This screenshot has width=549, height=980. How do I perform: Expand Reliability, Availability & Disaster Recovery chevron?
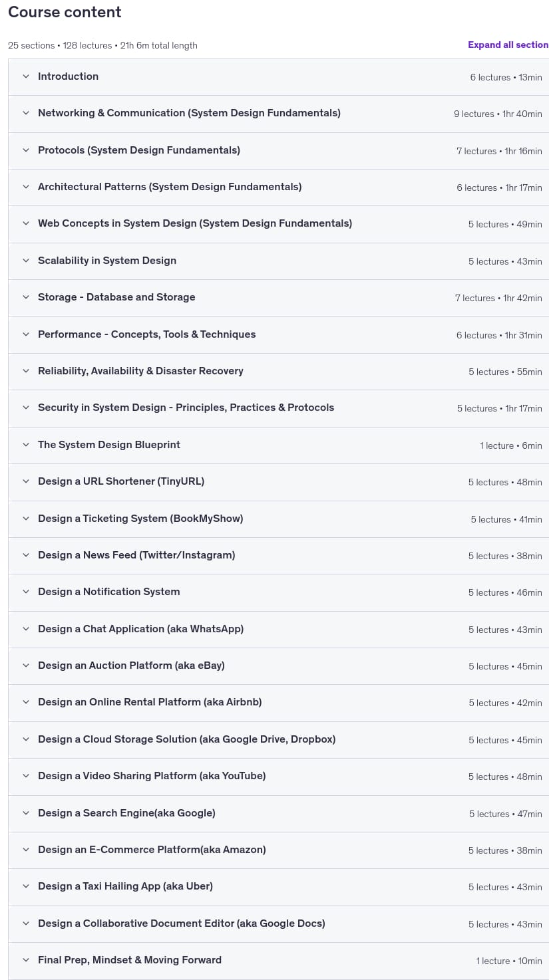pyautogui.click(x=26, y=371)
